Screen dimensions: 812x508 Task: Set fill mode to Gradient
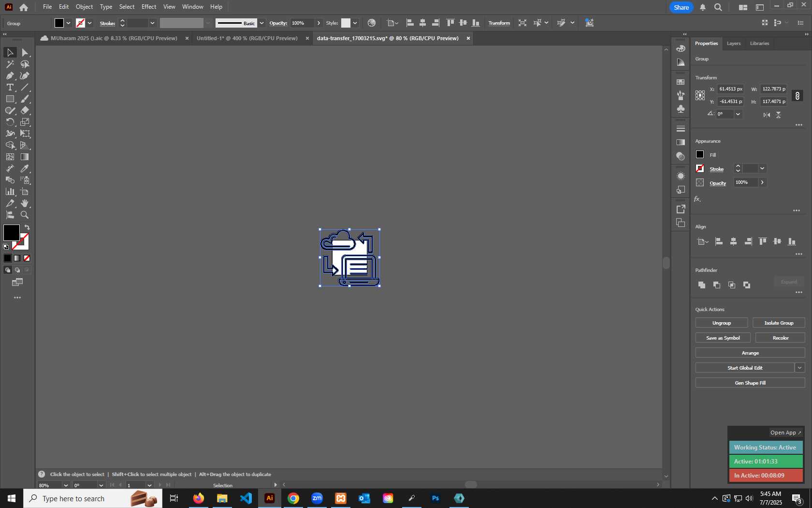pyautogui.click(x=17, y=258)
